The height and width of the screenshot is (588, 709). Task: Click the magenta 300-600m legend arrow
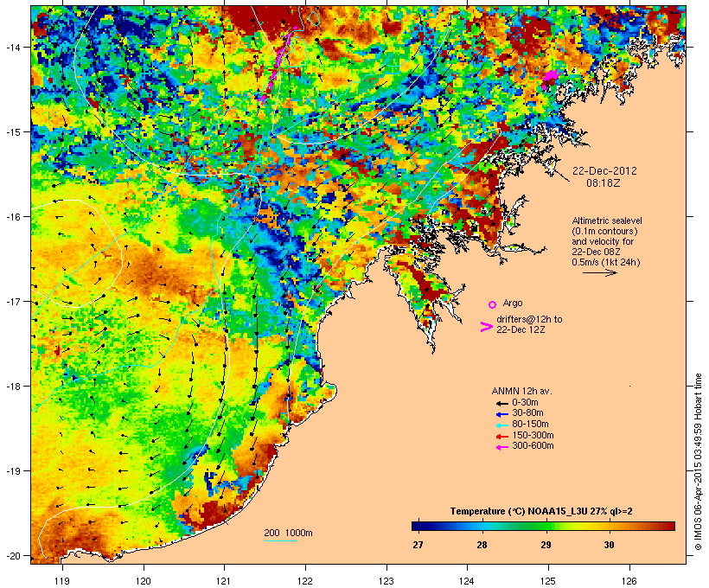pyautogui.click(x=501, y=447)
